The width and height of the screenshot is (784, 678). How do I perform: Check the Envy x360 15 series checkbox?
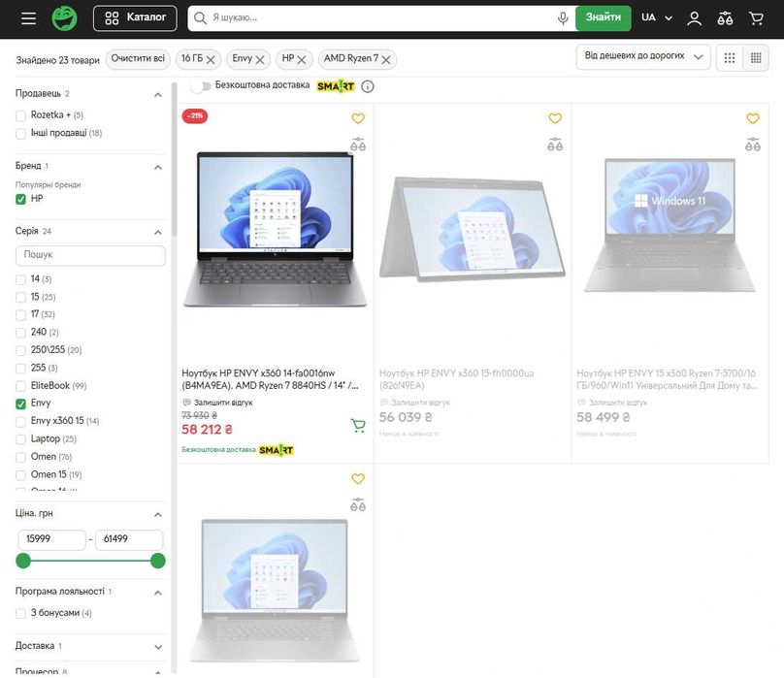[x=20, y=422]
